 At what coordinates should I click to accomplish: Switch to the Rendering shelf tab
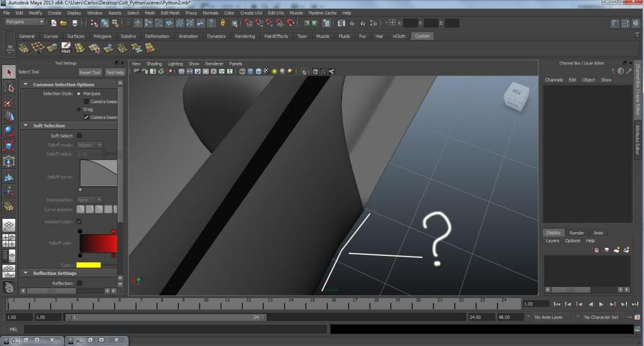coord(245,36)
